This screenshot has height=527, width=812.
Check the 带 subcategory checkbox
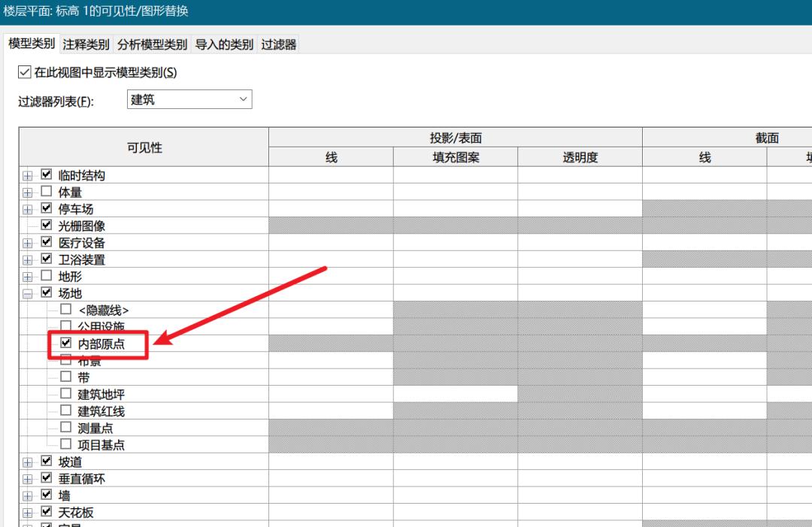coord(65,377)
